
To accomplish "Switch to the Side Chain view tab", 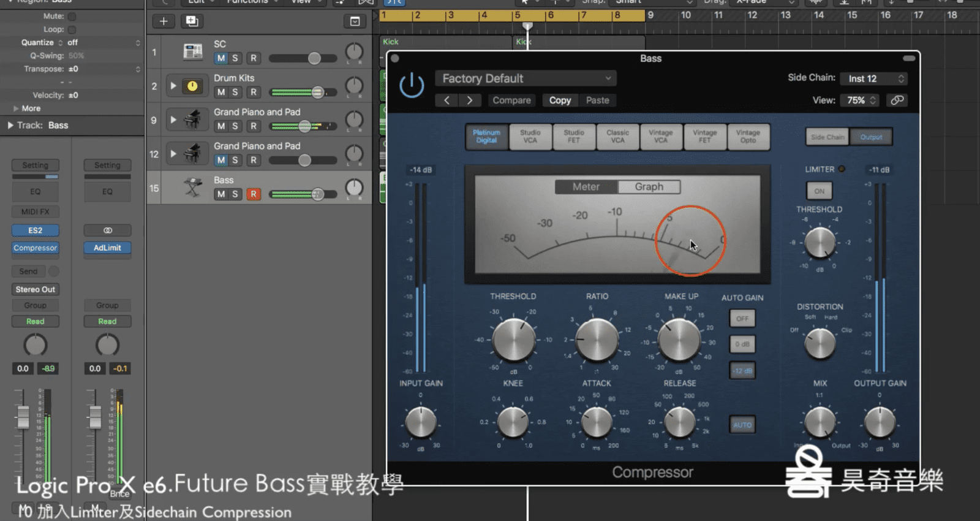I will pyautogui.click(x=827, y=137).
